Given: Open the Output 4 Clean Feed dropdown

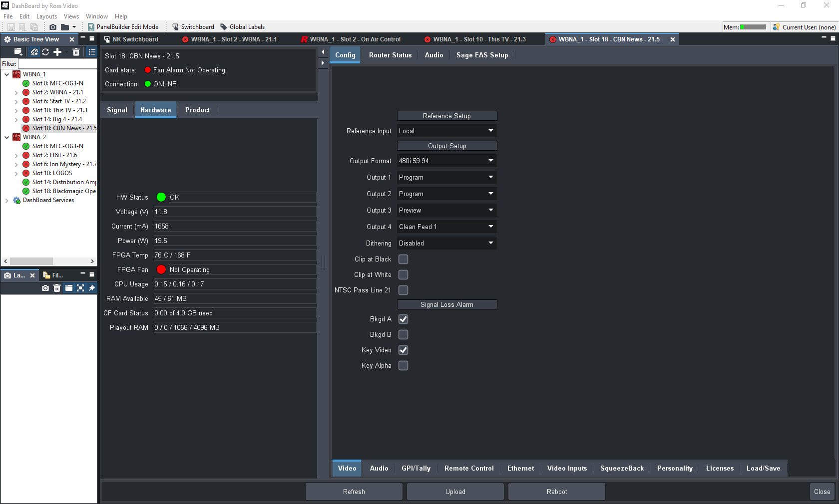Looking at the screenshot, I should pyautogui.click(x=447, y=227).
